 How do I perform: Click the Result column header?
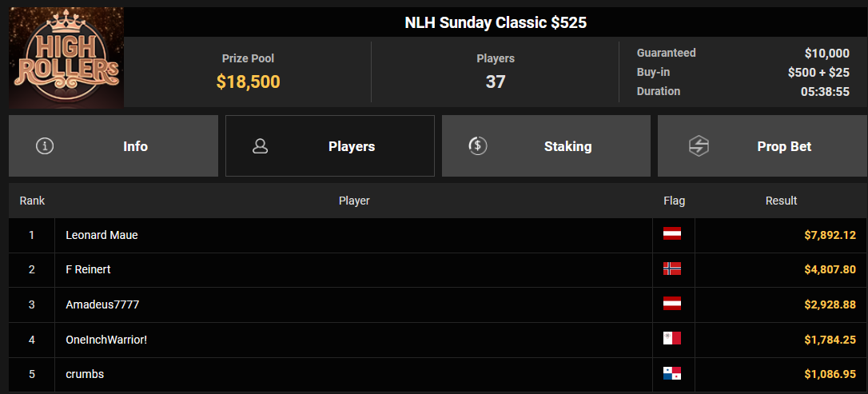[781, 201]
